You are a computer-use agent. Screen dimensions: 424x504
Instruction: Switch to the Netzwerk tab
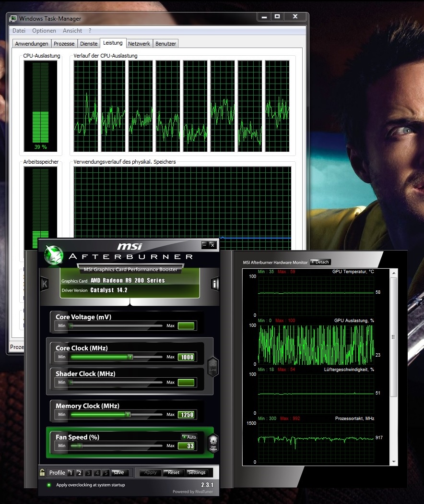coord(139,43)
